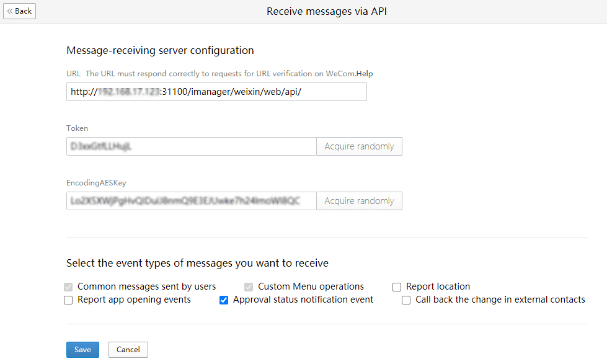
Task: Save the API receiving configuration
Action: (82, 350)
